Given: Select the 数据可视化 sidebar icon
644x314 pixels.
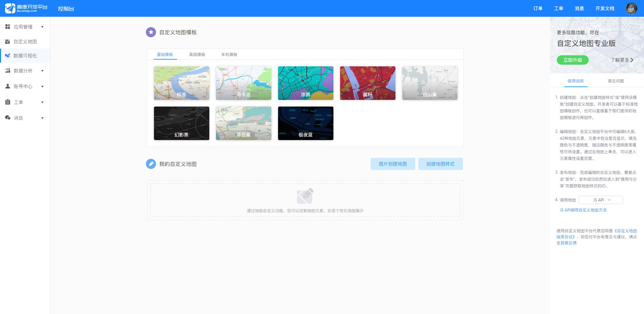Looking at the screenshot, I should (7, 56).
